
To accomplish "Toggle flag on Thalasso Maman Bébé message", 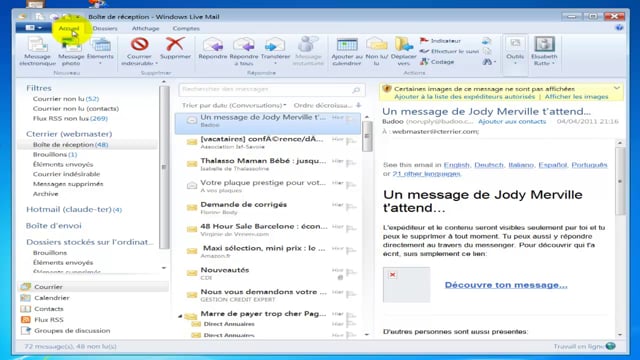I will tap(350, 163).
